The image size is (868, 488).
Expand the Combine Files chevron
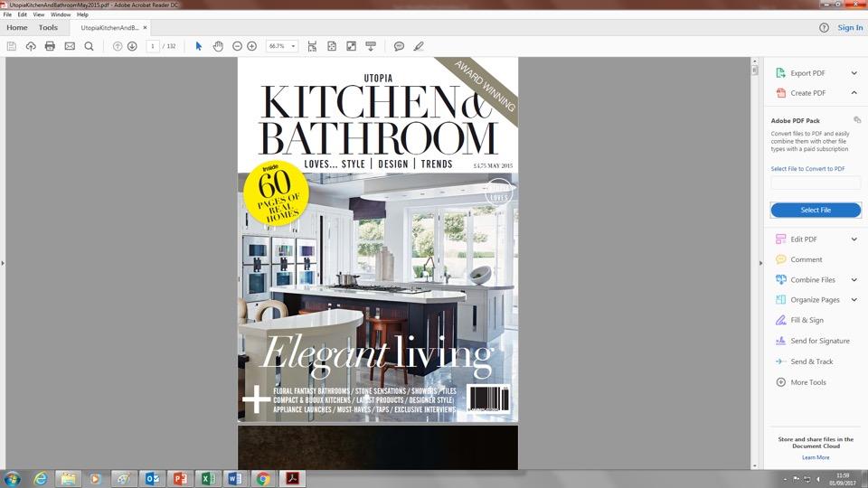(x=854, y=280)
